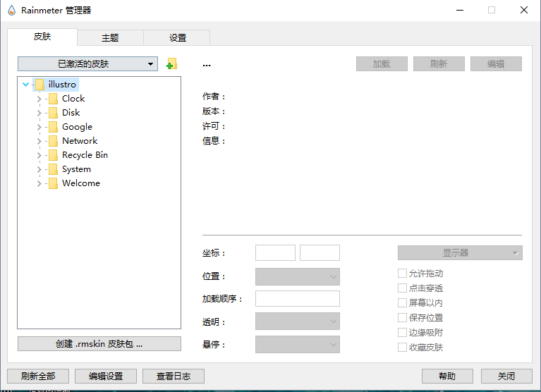
Task: Close the window with title bar X
Action: pyautogui.click(x=524, y=11)
